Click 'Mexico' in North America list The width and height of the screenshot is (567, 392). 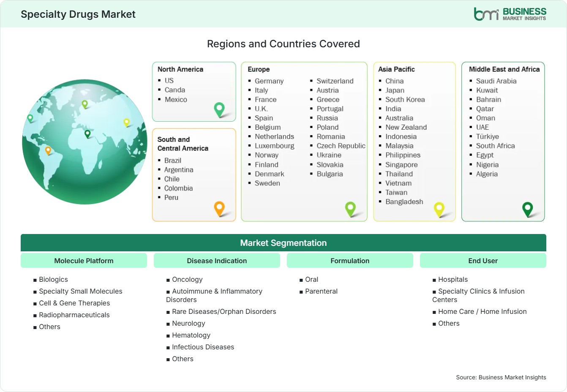pos(176,100)
